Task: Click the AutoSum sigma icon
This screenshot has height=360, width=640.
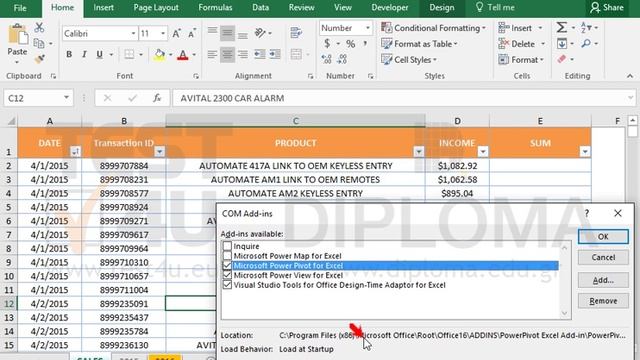Action: pyautogui.click(x=562, y=28)
